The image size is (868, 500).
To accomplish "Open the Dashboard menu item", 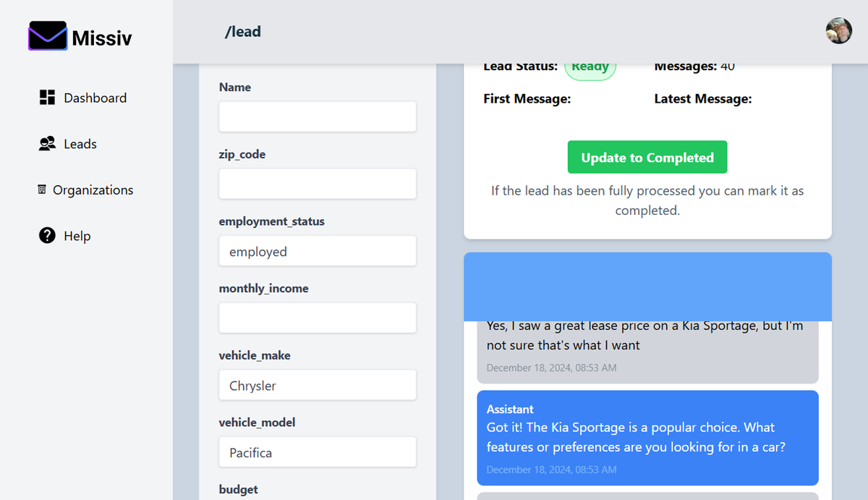I will (x=95, y=98).
